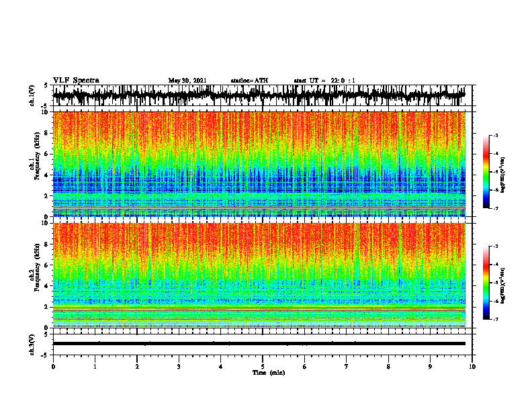Screen dimensions: 532x411
Task: Click the ch.2 spectrogram color scale bar
Action: pyautogui.click(x=486, y=283)
